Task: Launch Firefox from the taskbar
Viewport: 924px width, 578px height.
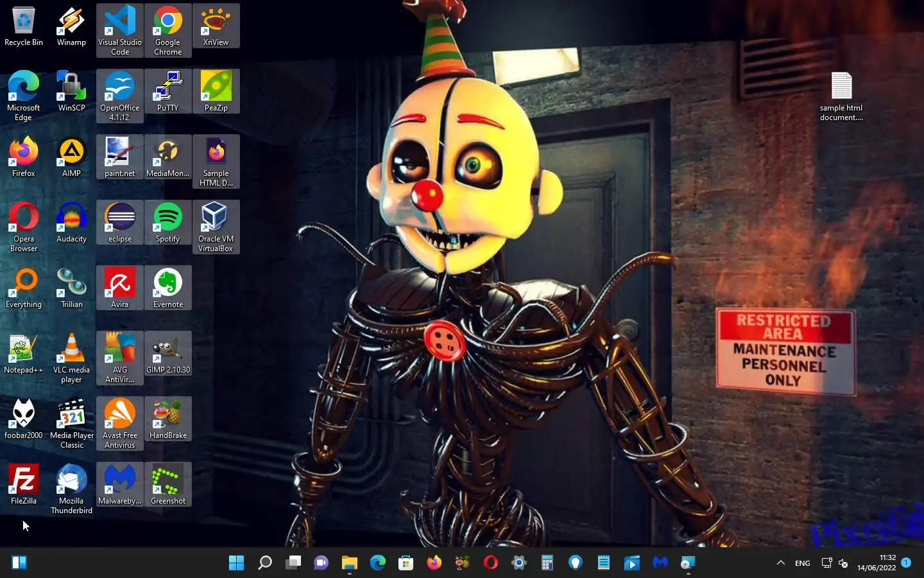Action: [434, 563]
